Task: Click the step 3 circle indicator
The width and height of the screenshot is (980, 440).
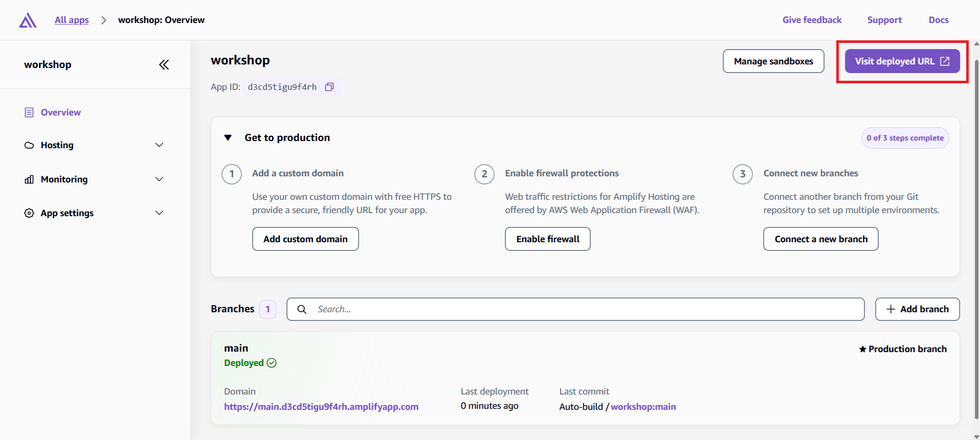Action: (743, 174)
